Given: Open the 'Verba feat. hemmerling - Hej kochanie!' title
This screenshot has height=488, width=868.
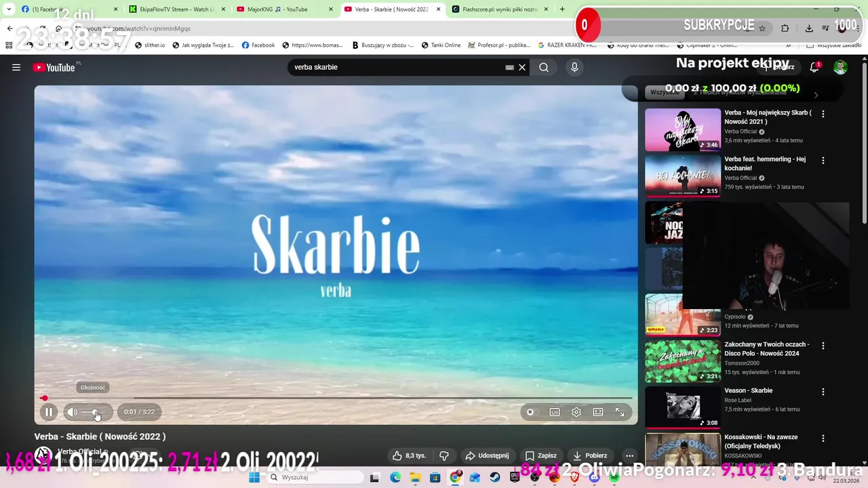Looking at the screenshot, I should coord(765,163).
